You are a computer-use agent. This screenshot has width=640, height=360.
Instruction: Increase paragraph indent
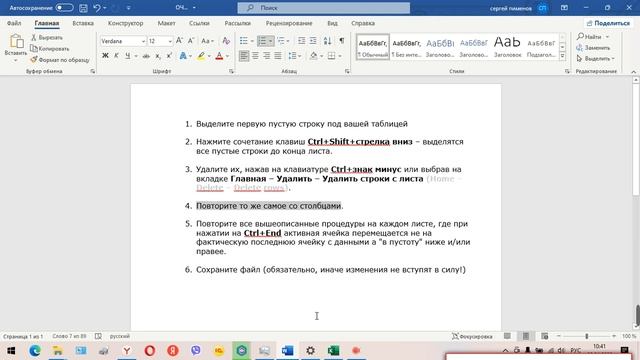coord(313,41)
